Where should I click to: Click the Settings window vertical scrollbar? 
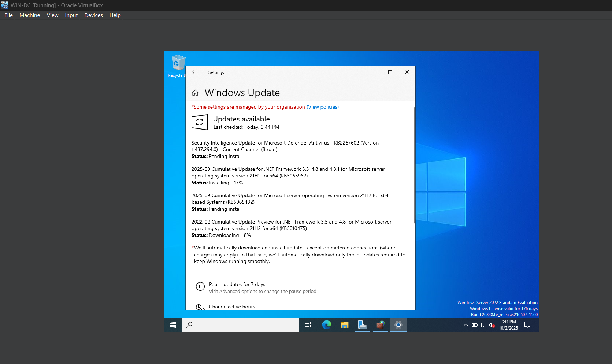(414, 165)
